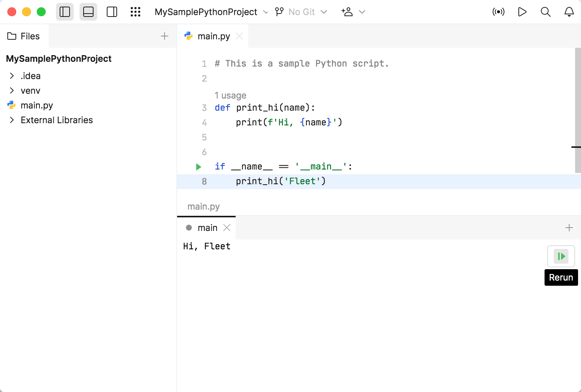Screen dimensions: 581x392
Task: Click the editor vertical scrollbar
Action: 578,110
